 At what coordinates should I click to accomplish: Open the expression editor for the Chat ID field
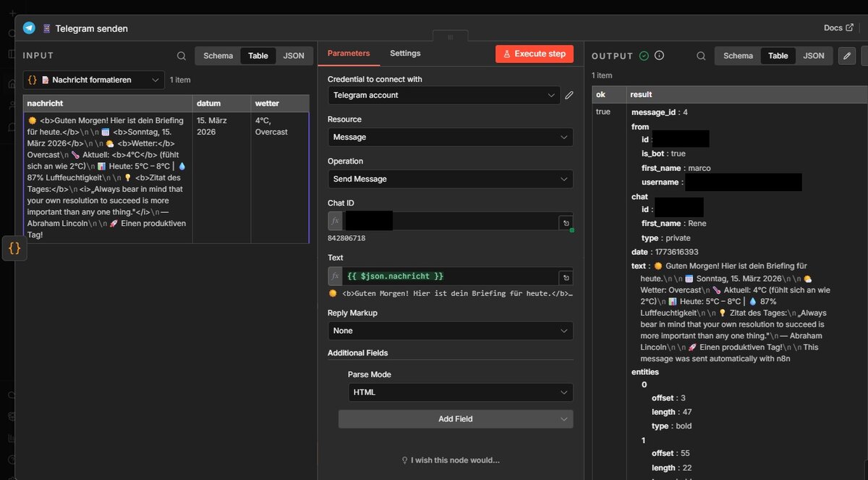[566, 221]
